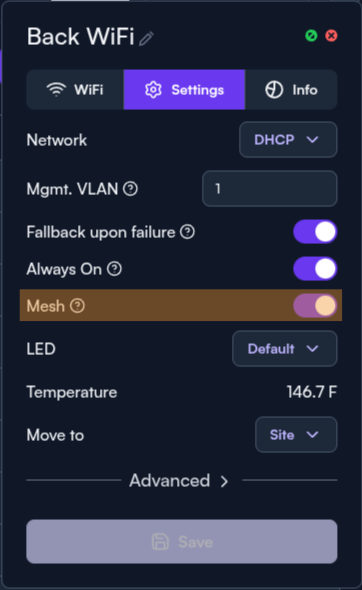Toggle the Mesh switch
The height and width of the screenshot is (590, 362).
tap(315, 306)
